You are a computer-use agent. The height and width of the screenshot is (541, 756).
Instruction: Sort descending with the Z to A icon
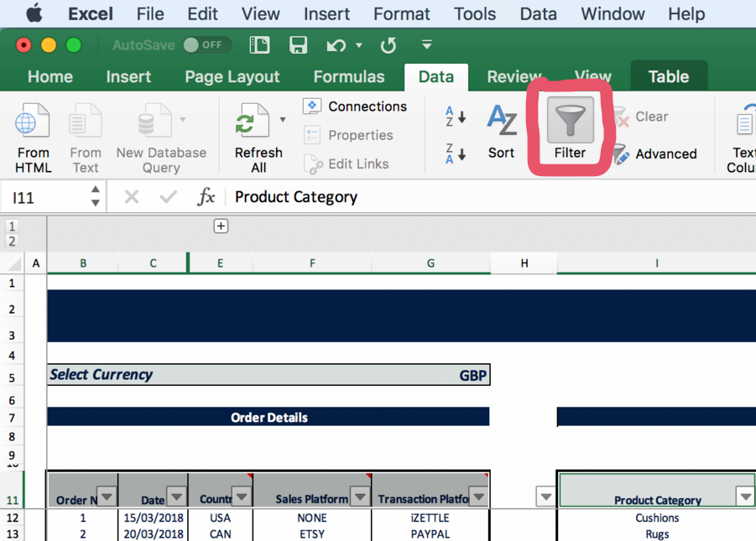[x=455, y=153]
